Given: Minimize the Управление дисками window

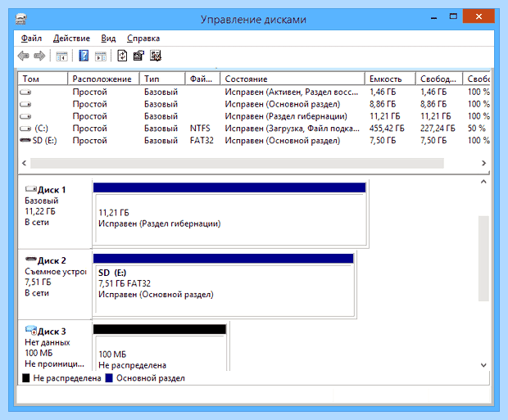Looking at the screenshot, I should click(433, 16).
